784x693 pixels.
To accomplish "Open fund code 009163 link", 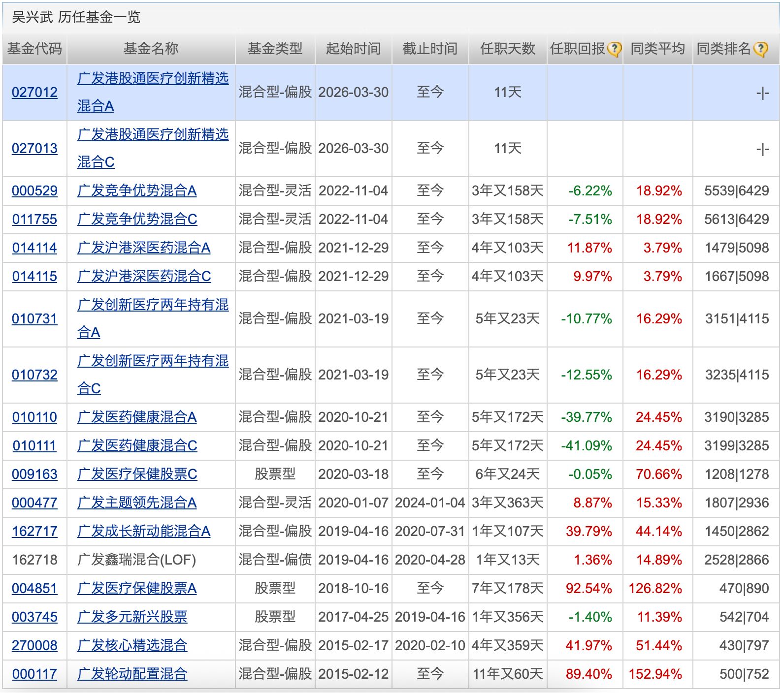I will [x=34, y=474].
